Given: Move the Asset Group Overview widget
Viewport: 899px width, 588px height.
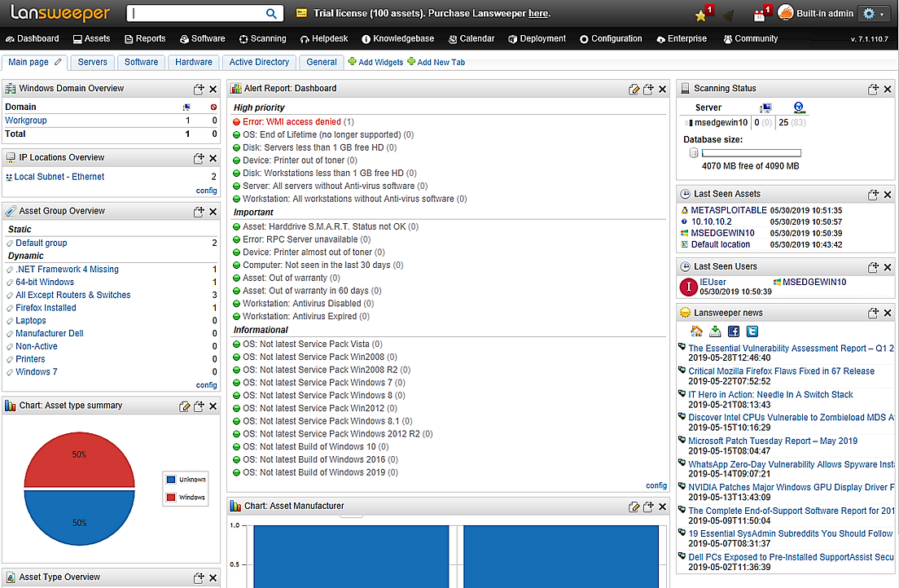Looking at the screenshot, I should (199, 212).
